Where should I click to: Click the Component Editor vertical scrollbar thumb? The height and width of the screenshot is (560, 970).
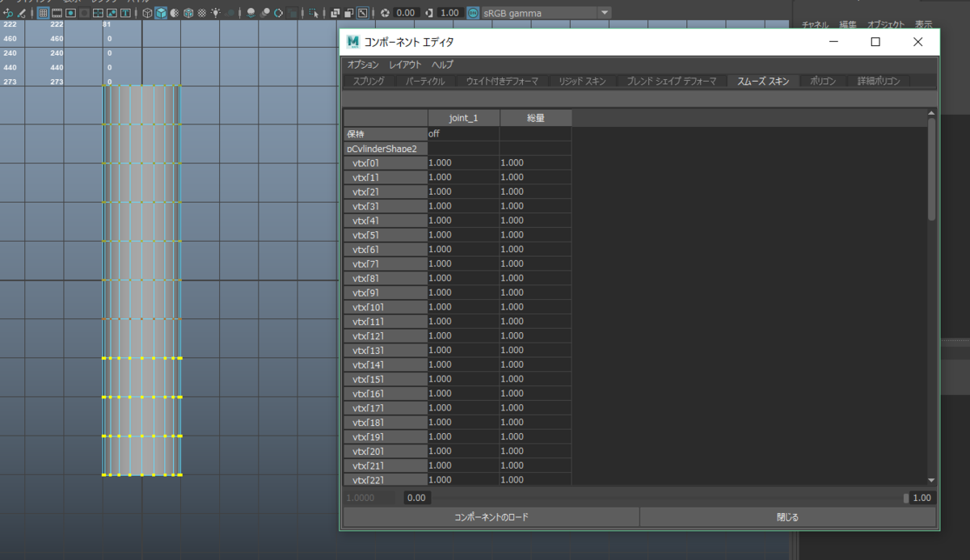(931, 168)
